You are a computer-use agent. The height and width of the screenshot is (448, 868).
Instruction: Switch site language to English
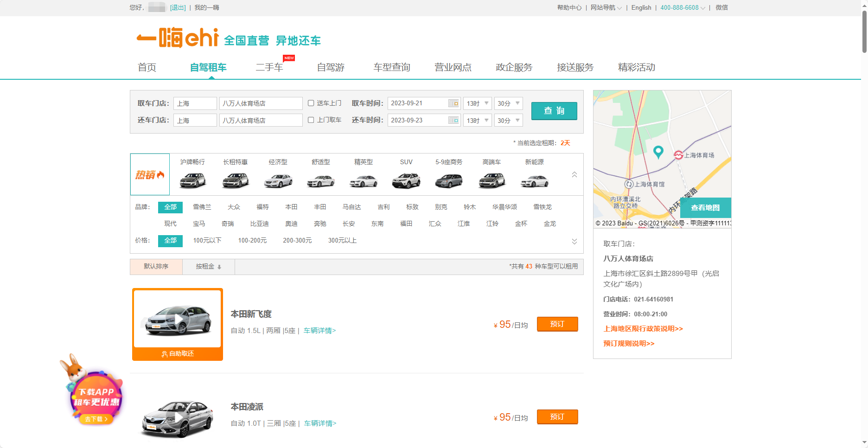pos(641,7)
